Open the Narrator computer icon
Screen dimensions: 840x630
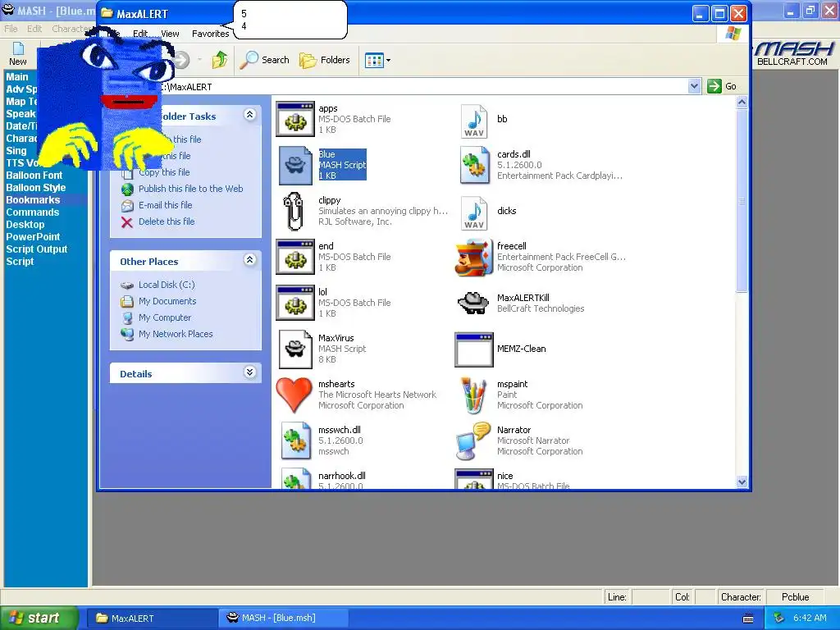(472, 441)
